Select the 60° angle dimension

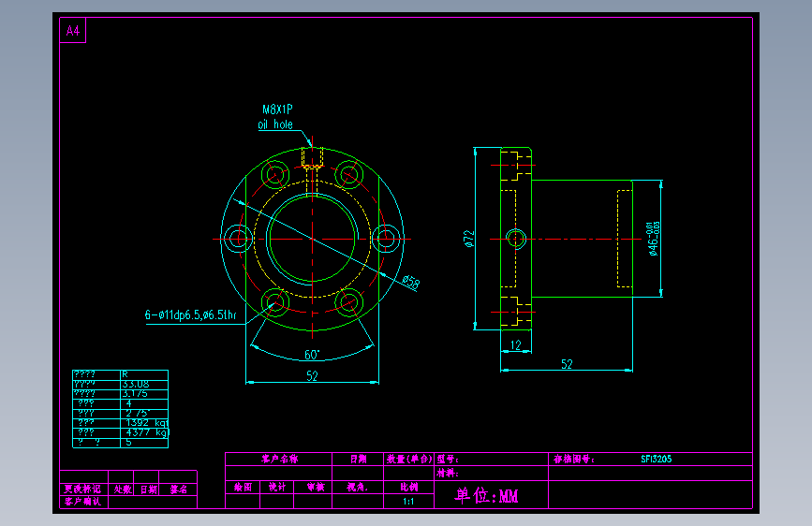[x=312, y=355]
